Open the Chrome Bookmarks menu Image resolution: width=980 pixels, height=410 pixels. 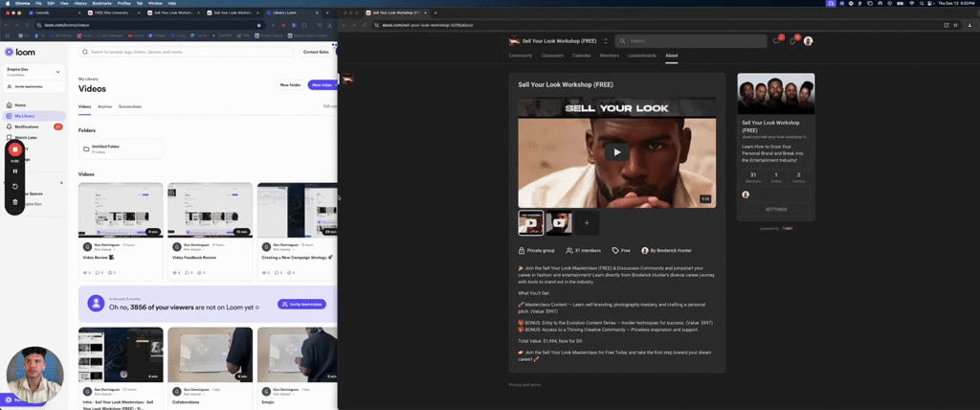(x=102, y=3)
